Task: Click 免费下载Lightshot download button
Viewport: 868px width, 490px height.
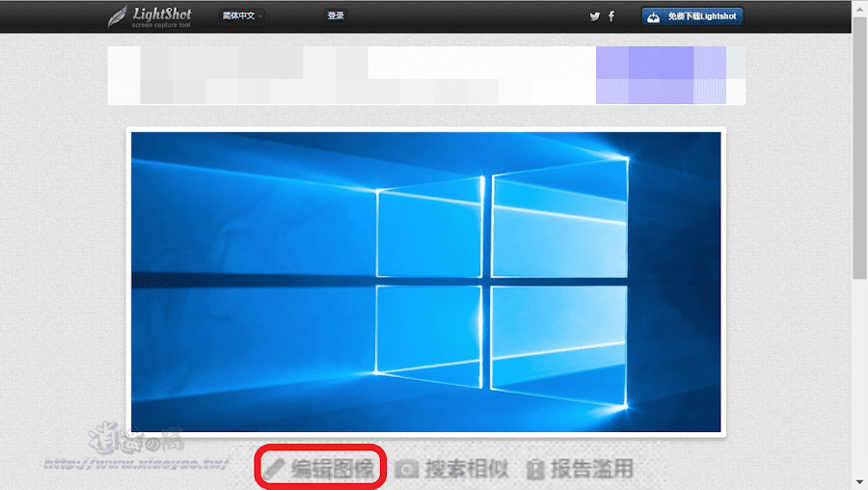Action: click(692, 16)
